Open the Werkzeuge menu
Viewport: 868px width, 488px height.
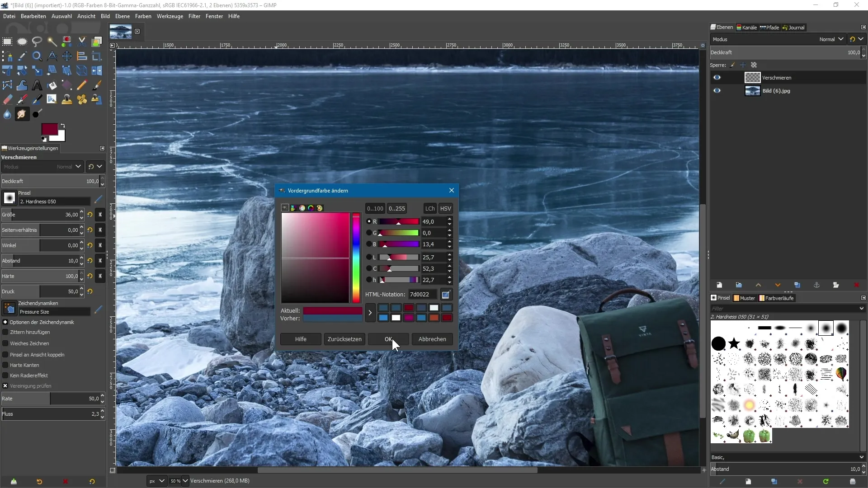click(x=170, y=16)
